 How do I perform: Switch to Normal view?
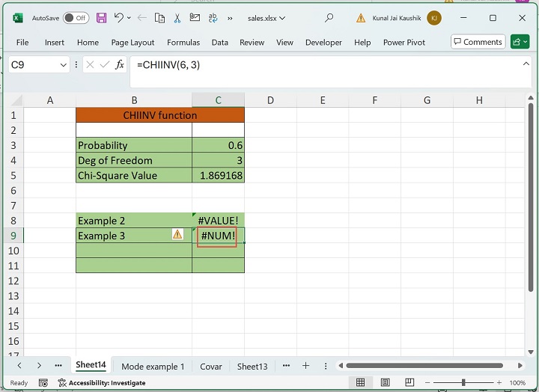click(360, 382)
